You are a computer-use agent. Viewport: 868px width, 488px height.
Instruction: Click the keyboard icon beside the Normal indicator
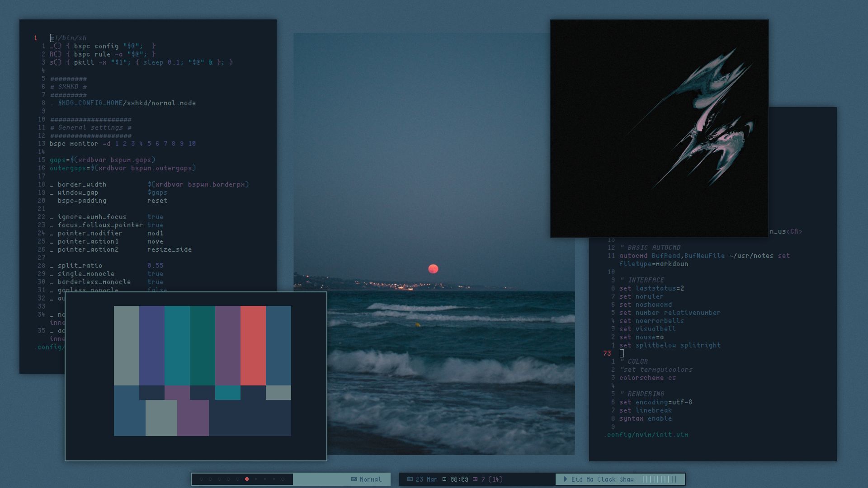(354, 479)
